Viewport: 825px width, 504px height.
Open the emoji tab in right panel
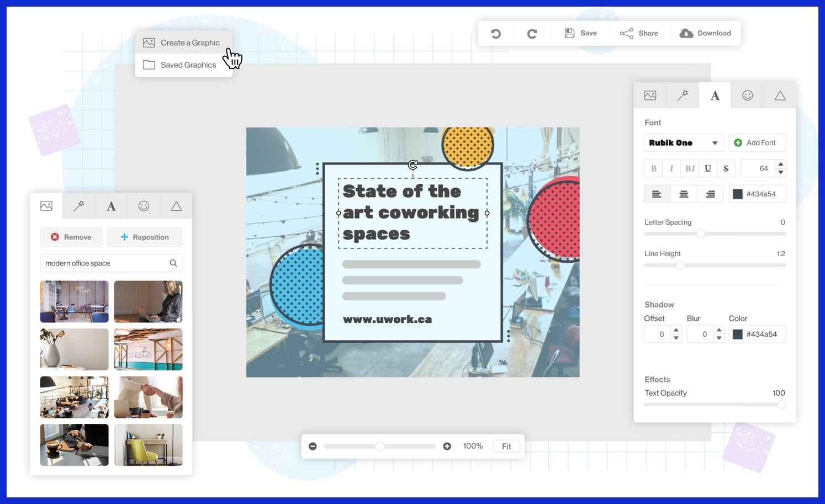(x=747, y=96)
